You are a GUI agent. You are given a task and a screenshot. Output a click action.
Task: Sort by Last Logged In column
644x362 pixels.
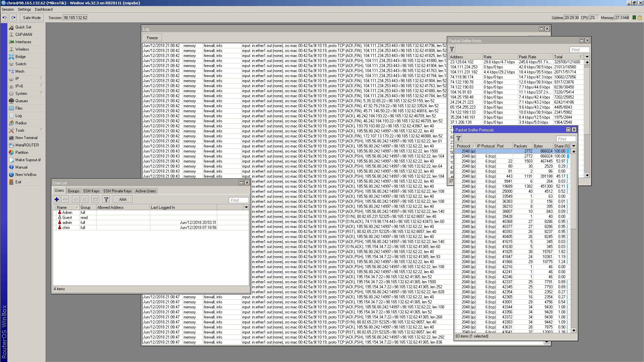(x=183, y=207)
